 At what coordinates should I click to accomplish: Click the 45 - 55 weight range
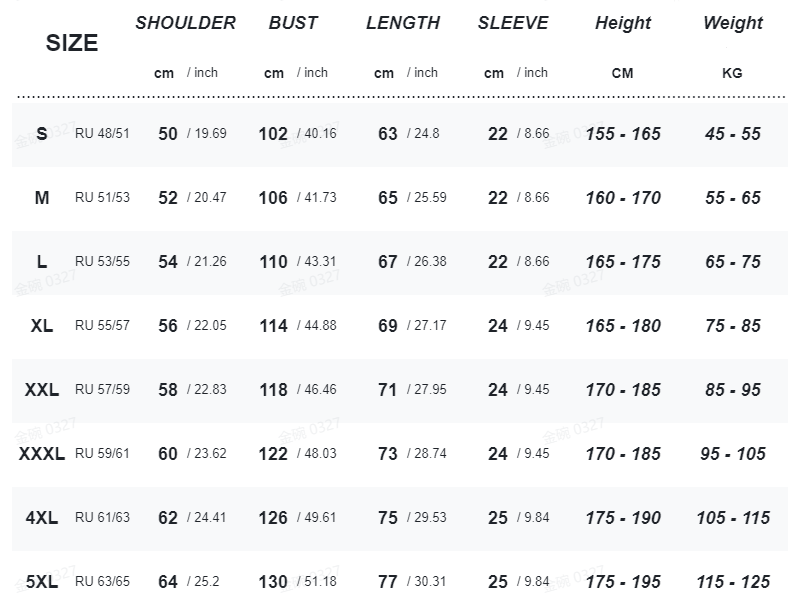point(733,134)
